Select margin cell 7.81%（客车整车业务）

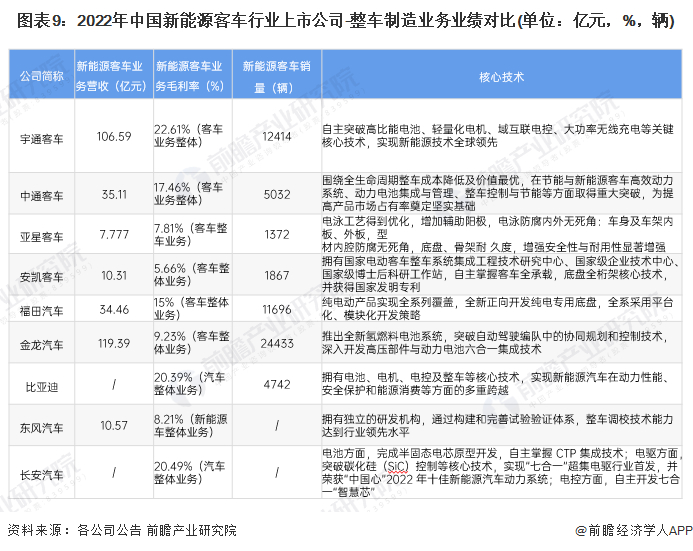[x=190, y=235]
